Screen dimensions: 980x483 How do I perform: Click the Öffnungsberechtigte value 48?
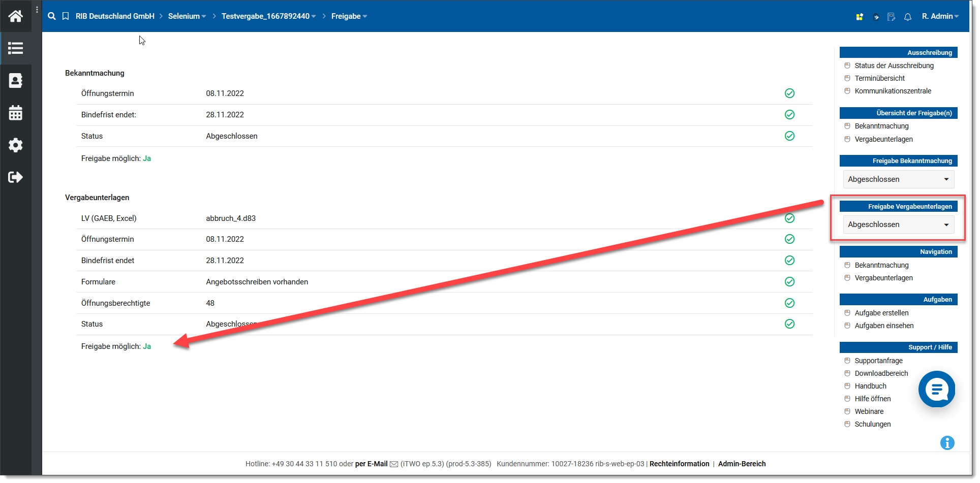coord(210,303)
